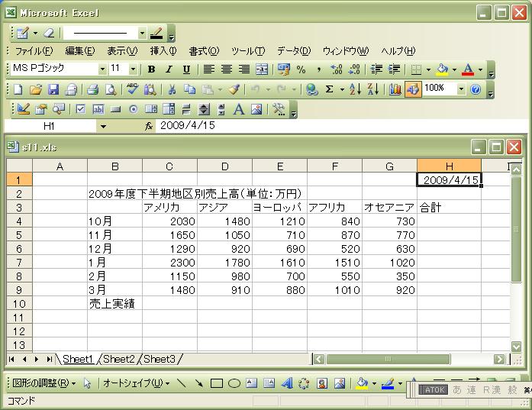Insert hyperlink

(x=311, y=89)
